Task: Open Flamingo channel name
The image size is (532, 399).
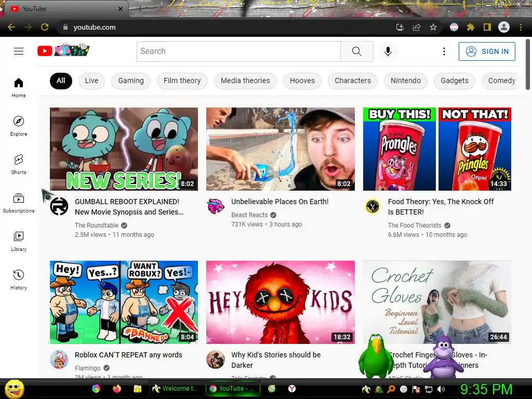Action: [87, 368]
